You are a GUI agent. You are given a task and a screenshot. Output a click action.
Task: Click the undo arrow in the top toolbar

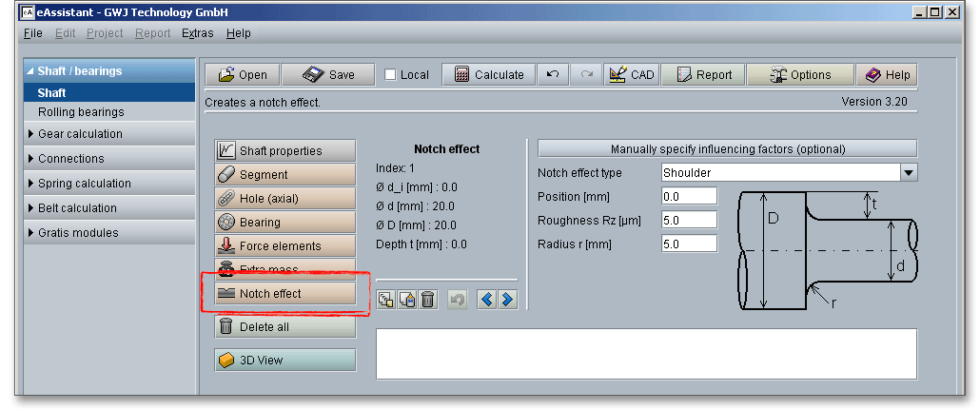pos(552,75)
